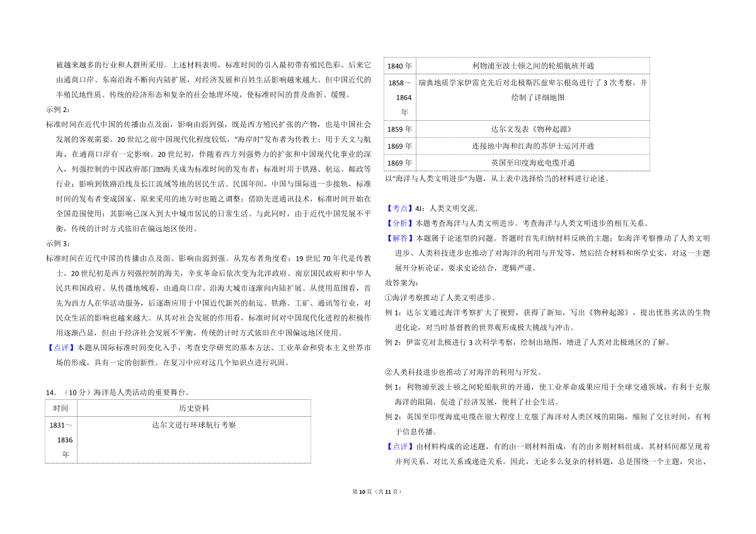Click the '1859 年' table cell
Viewport: 756px width, 534px height.
[x=400, y=128]
